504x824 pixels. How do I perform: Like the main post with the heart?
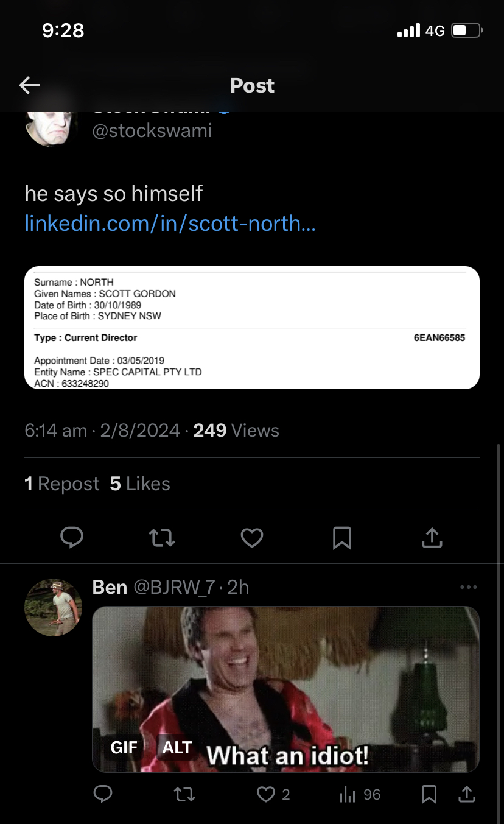[252, 538]
